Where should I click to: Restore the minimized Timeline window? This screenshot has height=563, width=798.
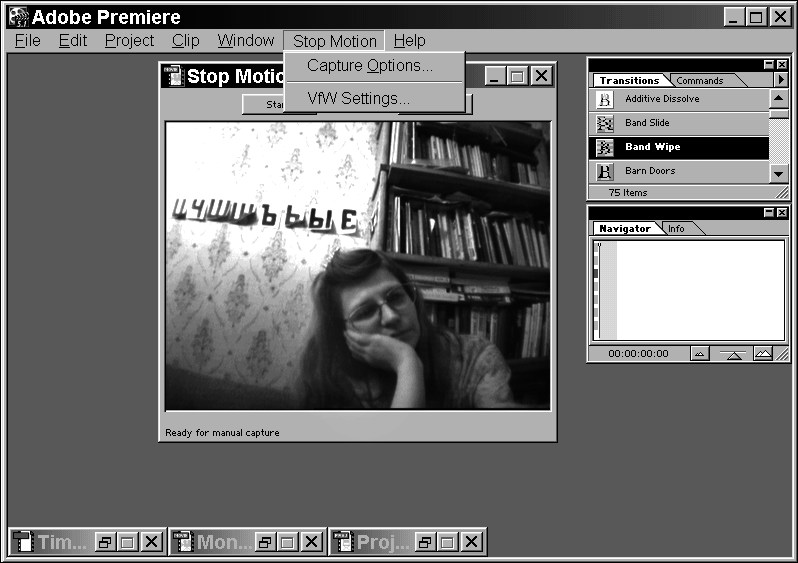click(x=104, y=542)
